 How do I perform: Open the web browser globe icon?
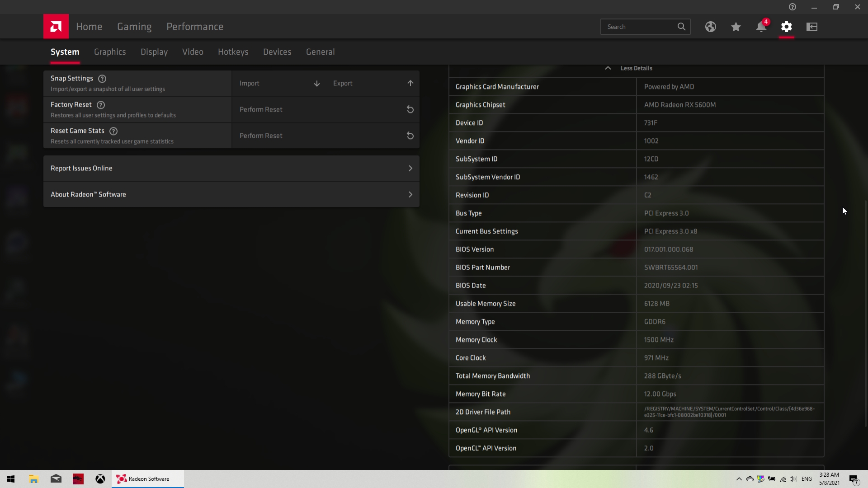point(710,27)
